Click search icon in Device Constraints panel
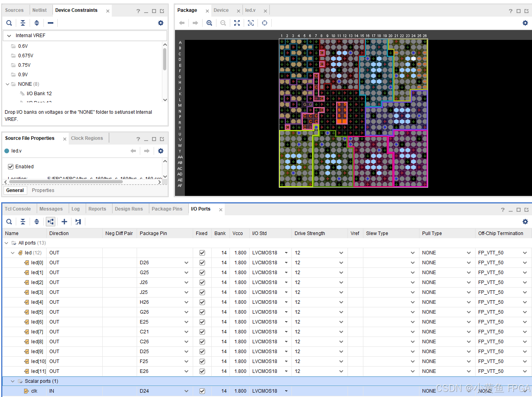 (9, 23)
